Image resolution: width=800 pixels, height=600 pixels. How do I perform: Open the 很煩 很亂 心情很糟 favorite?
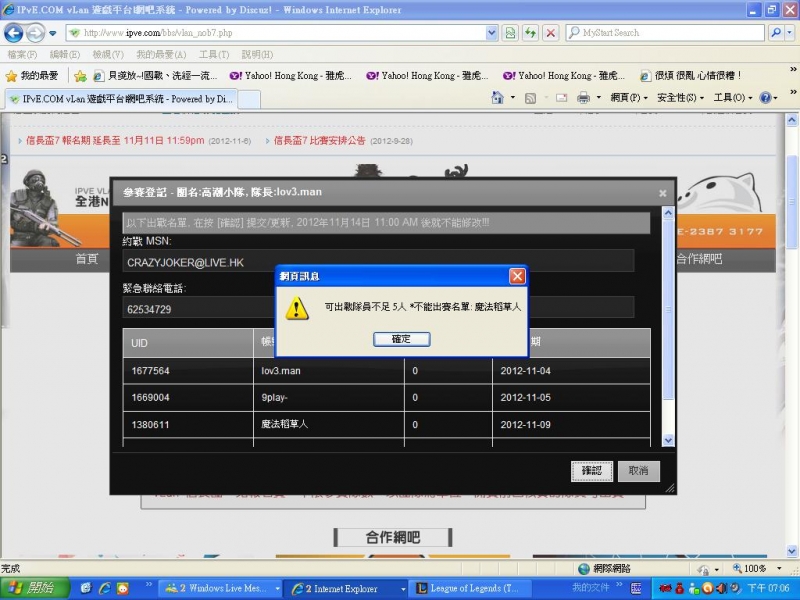[x=691, y=76]
